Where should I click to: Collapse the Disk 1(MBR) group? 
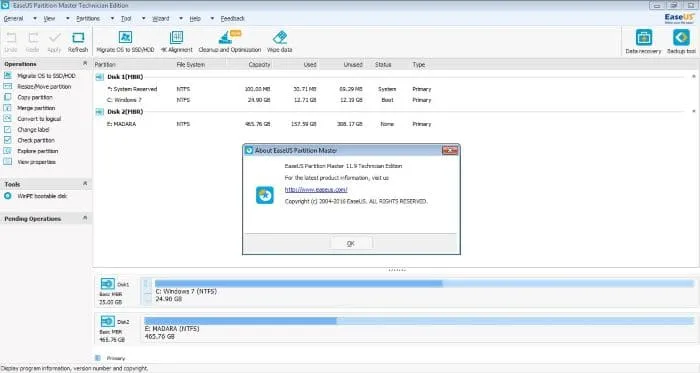pos(693,77)
